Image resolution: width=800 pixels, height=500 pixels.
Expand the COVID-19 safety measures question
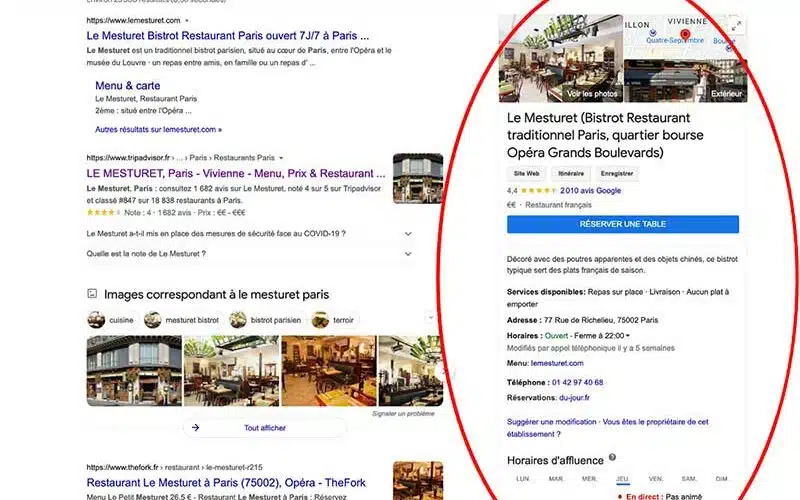[x=408, y=233]
